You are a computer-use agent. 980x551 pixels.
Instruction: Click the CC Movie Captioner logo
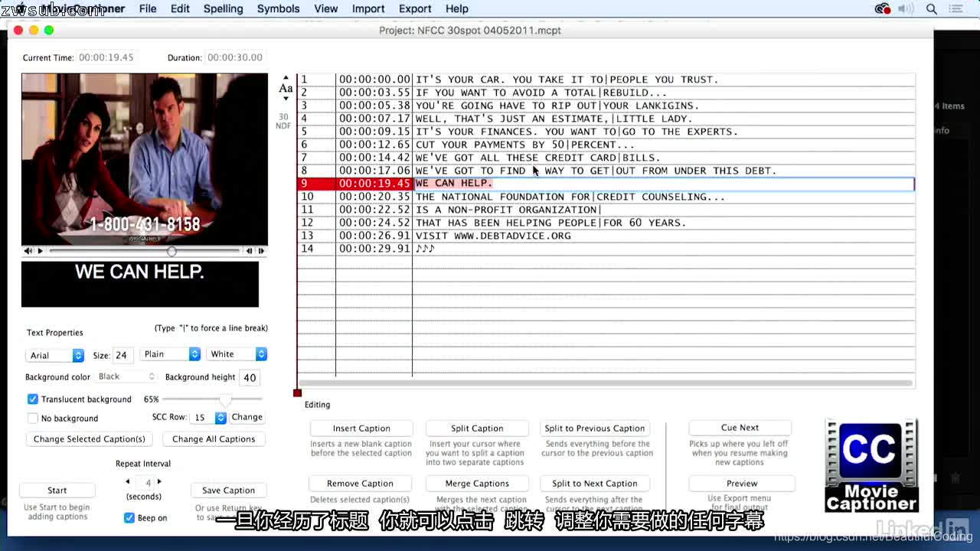pos(871,465)
